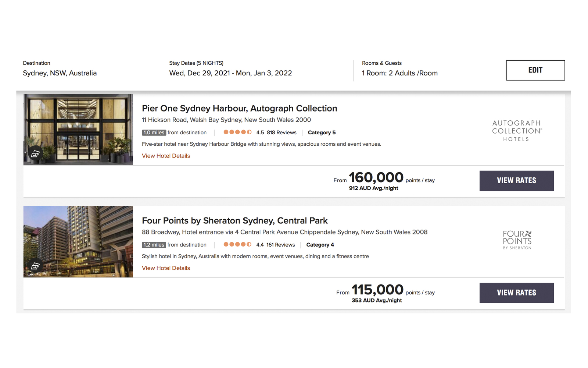Open View Hotel Details for Pier One

[166, 156]
